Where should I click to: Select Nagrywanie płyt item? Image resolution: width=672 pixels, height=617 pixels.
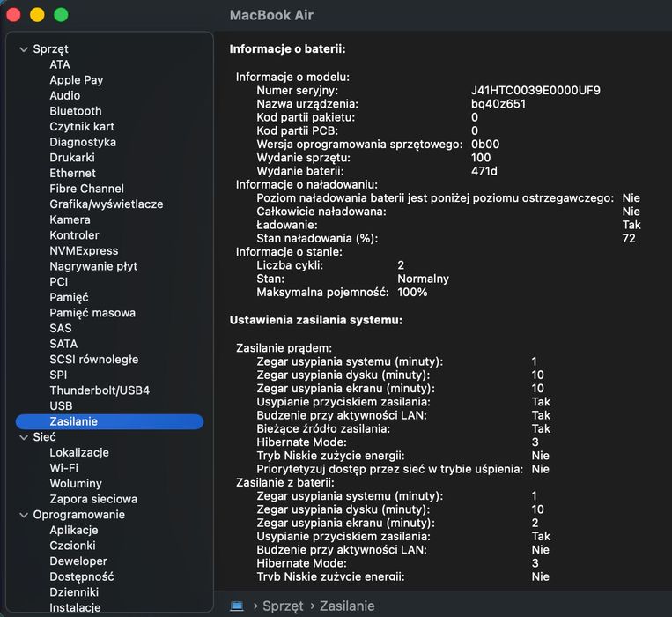pyautogui.click(x=93, y=266)
